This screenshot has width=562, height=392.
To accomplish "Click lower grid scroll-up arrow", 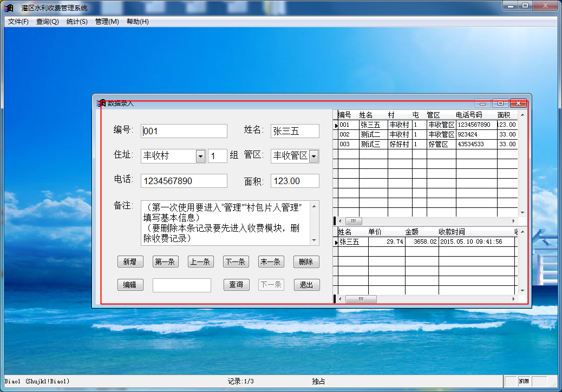I will 522,232.
